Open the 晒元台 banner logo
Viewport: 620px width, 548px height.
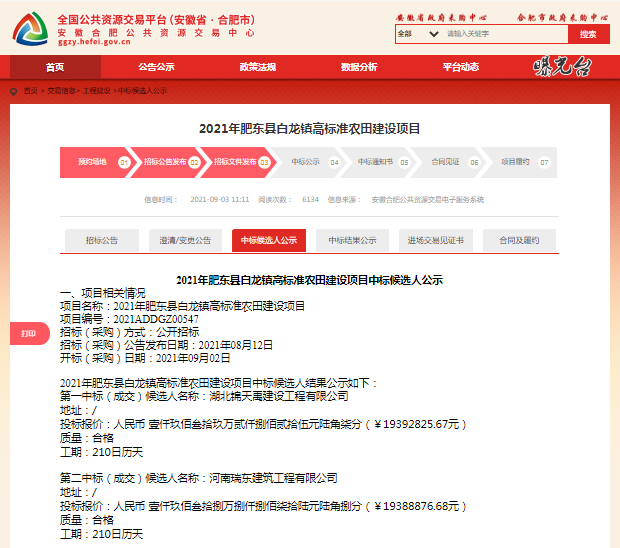point(563,67)
